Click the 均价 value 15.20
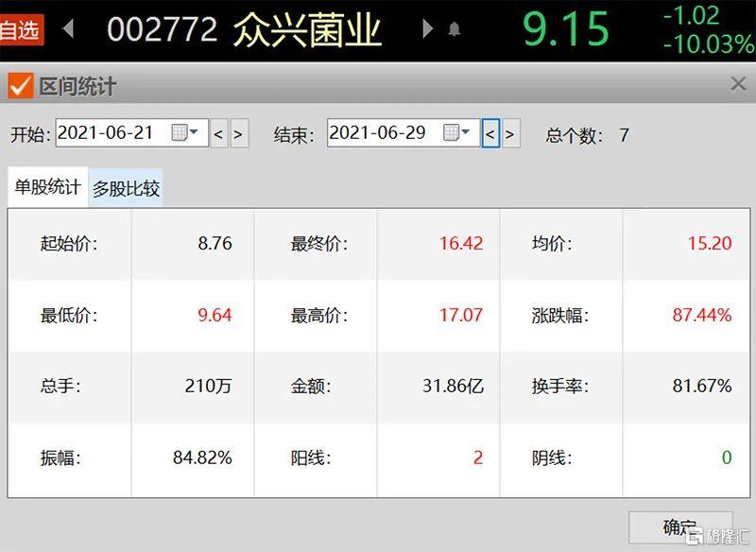 click(710, 244)
